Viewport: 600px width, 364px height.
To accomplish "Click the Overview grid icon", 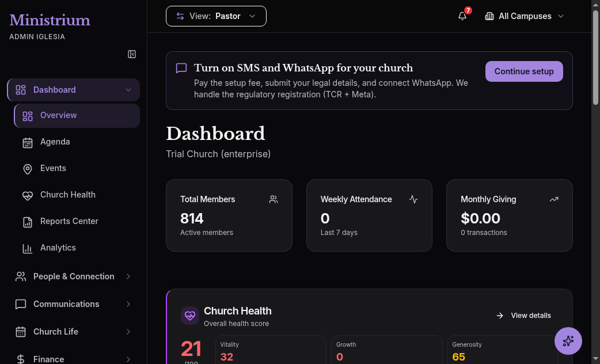I will pyautogui.click(x=28, y=116).
